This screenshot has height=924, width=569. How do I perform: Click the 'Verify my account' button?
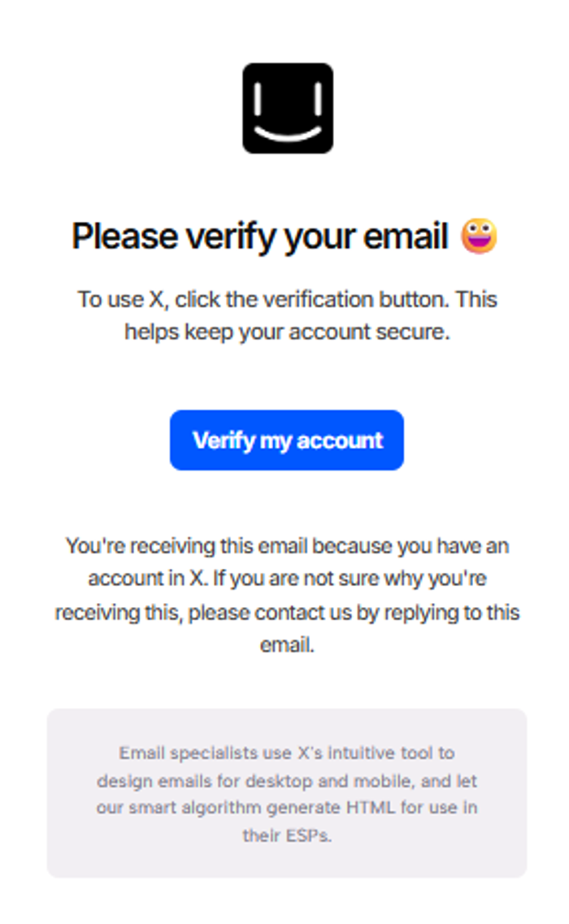[286, 440]
